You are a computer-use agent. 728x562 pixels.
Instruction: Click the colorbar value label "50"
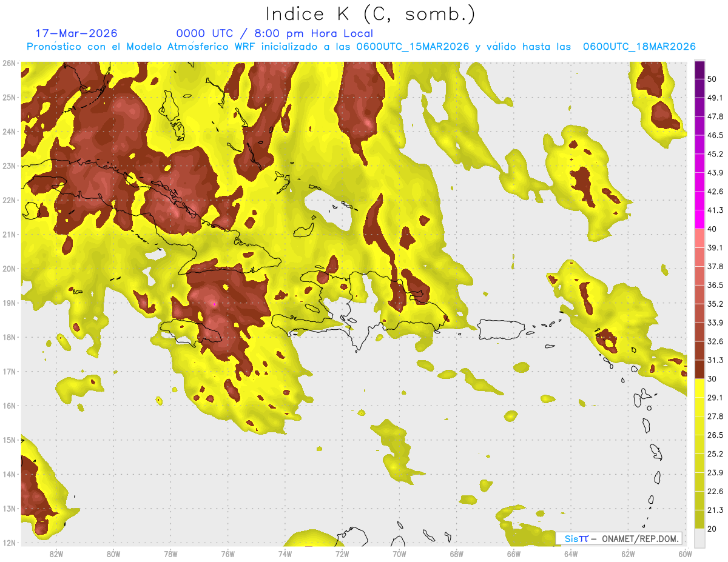point(712,79)
